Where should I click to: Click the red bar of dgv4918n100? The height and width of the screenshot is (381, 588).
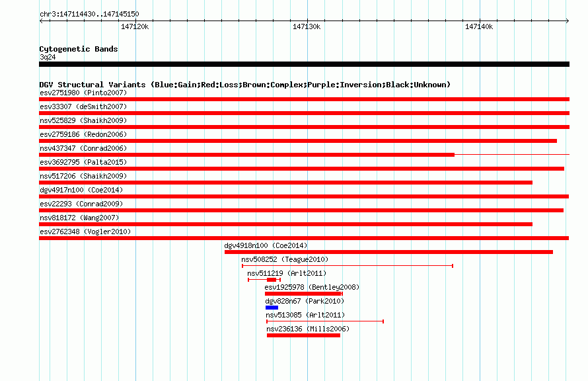click(388, 252)
